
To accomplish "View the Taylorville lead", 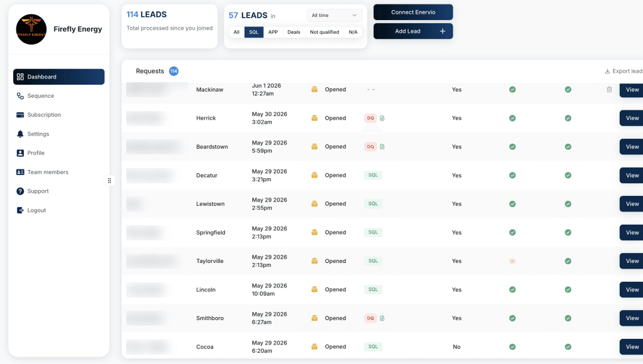I will pyautogui.click(x=632, y=261).
